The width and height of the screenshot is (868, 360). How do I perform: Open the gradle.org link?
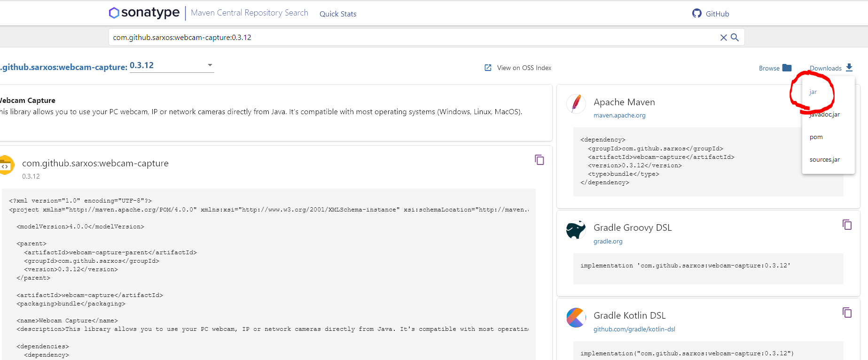[x=608, y=242]
